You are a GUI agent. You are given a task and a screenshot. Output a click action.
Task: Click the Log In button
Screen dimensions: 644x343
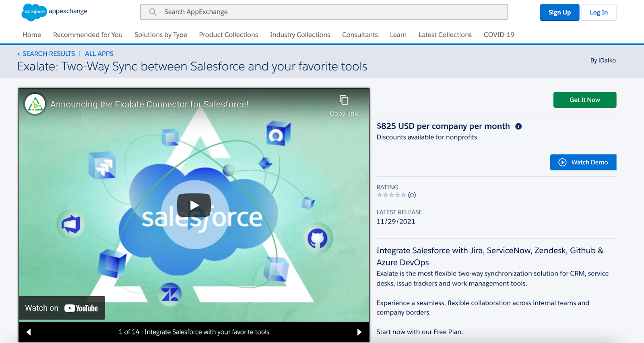pyautogui.click(x=599, y=12)
